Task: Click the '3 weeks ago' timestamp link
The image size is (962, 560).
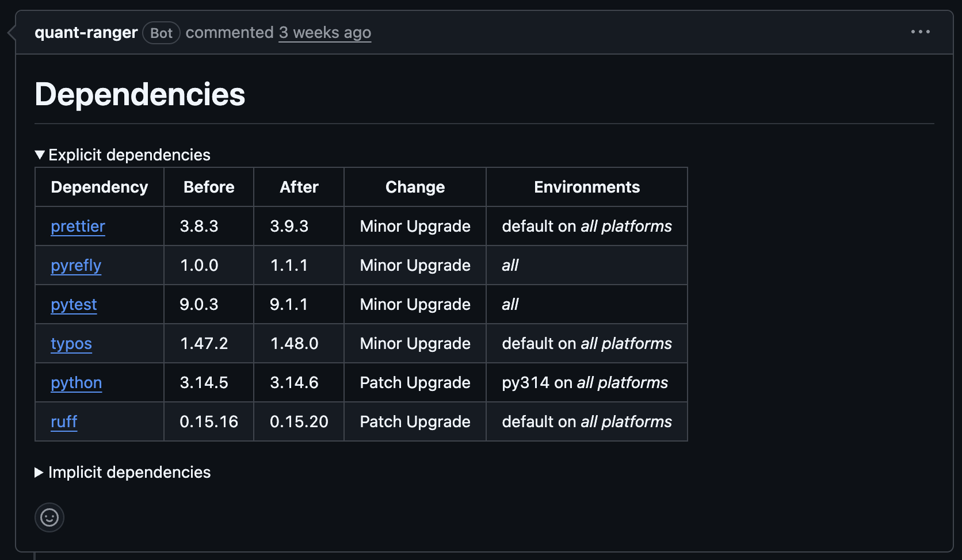Action: (325, 33)
